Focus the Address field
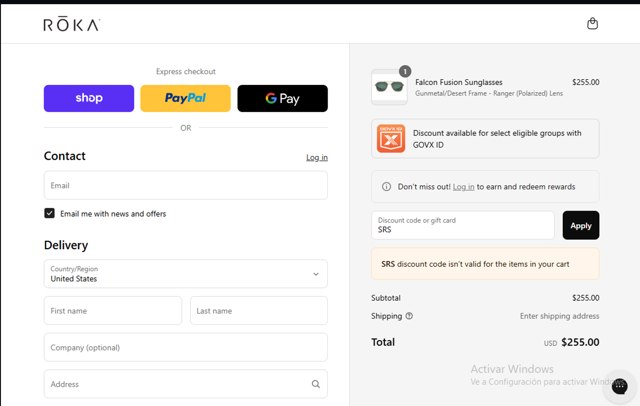The height and width of the screenshot is (406, 640). pos(186,384)
